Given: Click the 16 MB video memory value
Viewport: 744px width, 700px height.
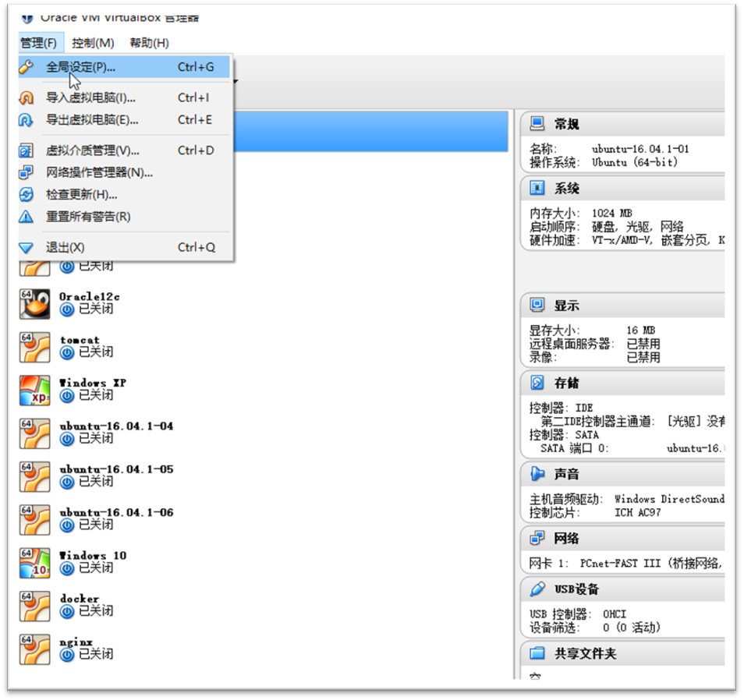Looking at the screenshot, I should click(x=640, y=330).
